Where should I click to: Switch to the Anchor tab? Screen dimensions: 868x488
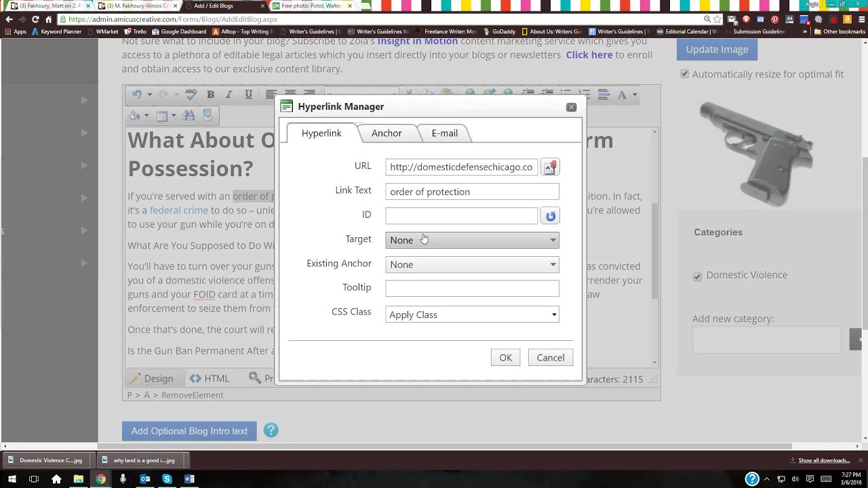click(x=387, y=133)
